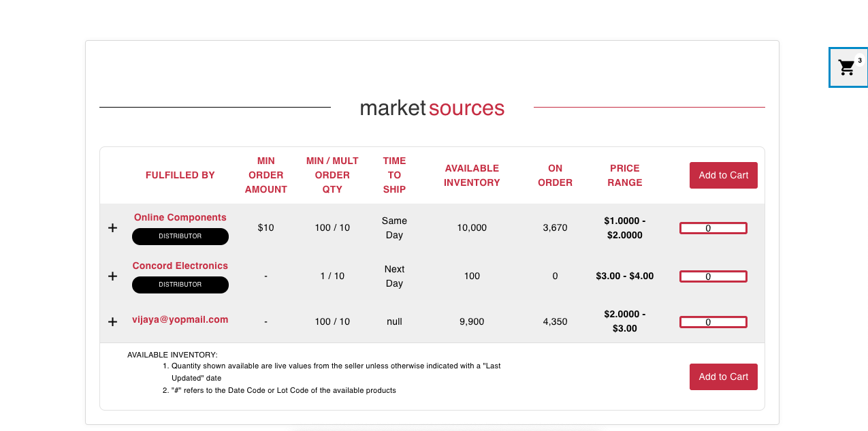Focus quantity field for Online Components
The width and height of the screenshot is (868, 431).
[713, 228]
